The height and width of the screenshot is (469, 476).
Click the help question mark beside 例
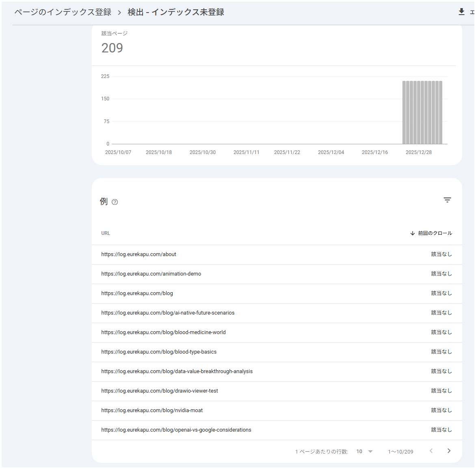pos(115,202)
